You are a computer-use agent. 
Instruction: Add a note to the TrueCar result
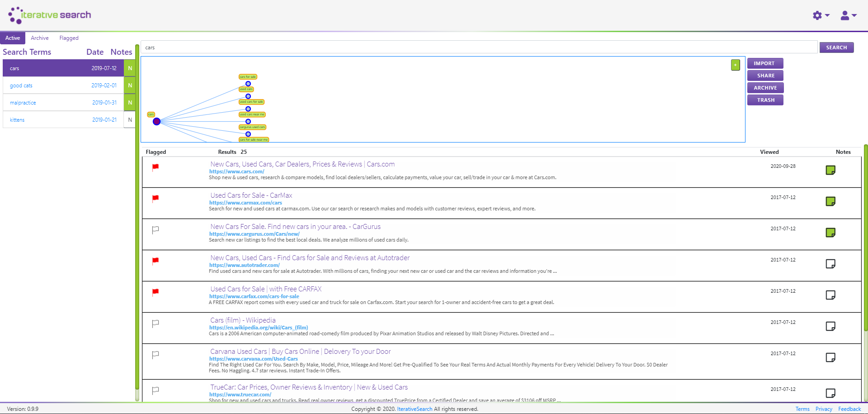tap(830, 393)
